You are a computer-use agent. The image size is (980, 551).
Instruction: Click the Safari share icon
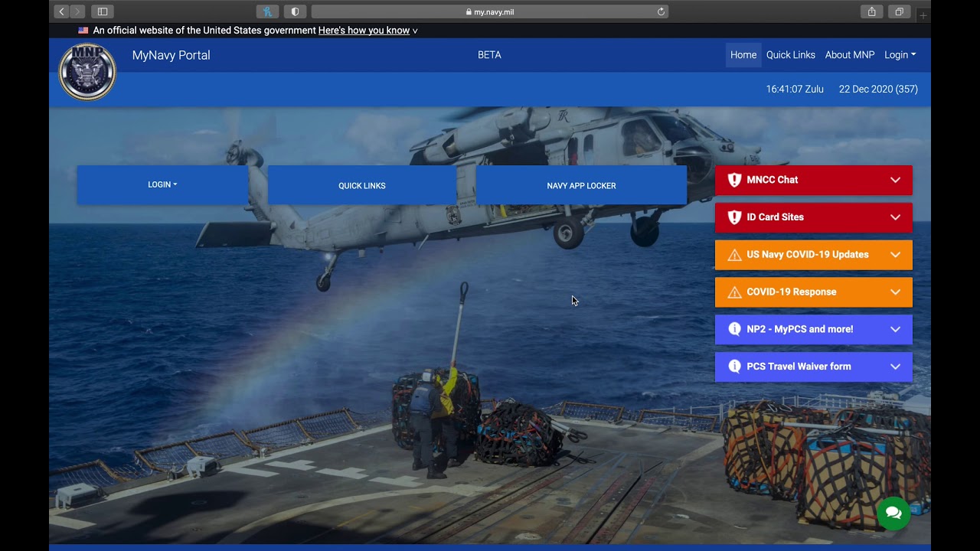pos(871,11)
